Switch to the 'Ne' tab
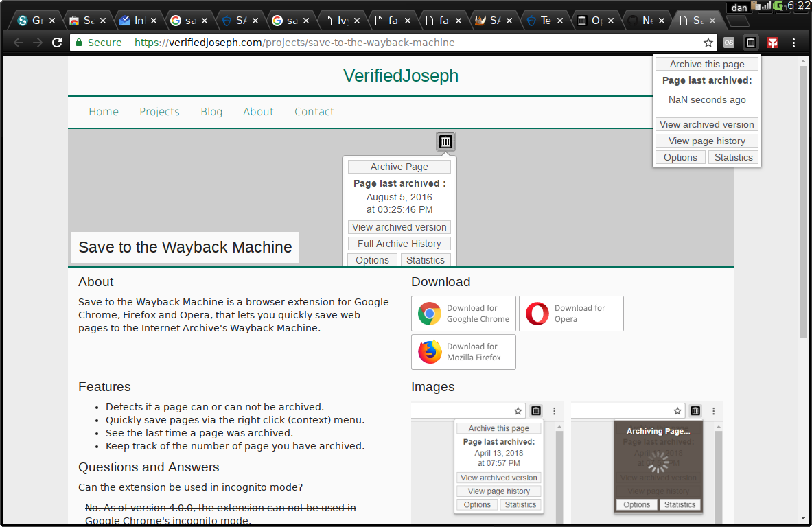The height and width of the screenshot is (527, 812). [x=645, y=20]
